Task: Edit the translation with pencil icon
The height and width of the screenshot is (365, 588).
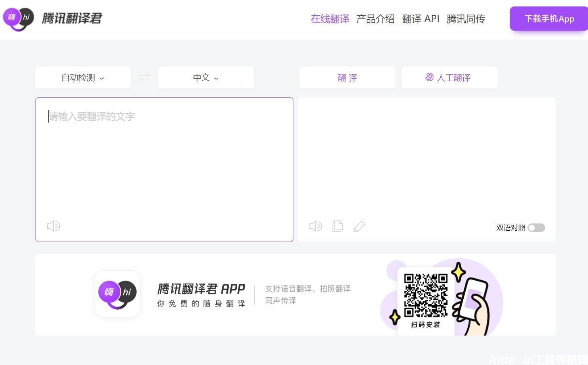Action: [x=360, y=226]
